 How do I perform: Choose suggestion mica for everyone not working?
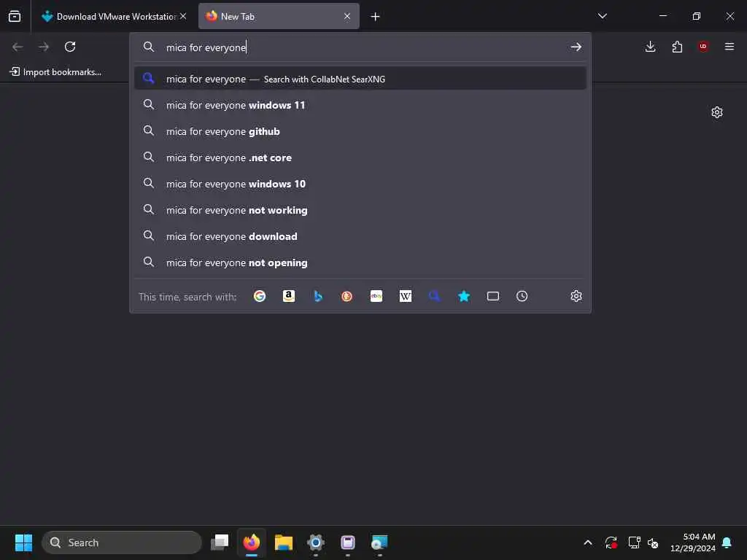pos(360,210)
